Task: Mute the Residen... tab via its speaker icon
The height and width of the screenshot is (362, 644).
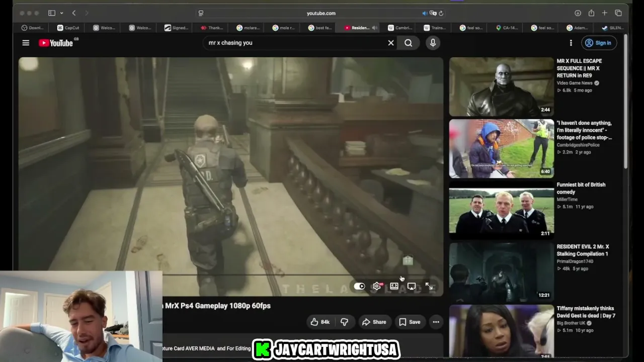Action: point(374,28)
